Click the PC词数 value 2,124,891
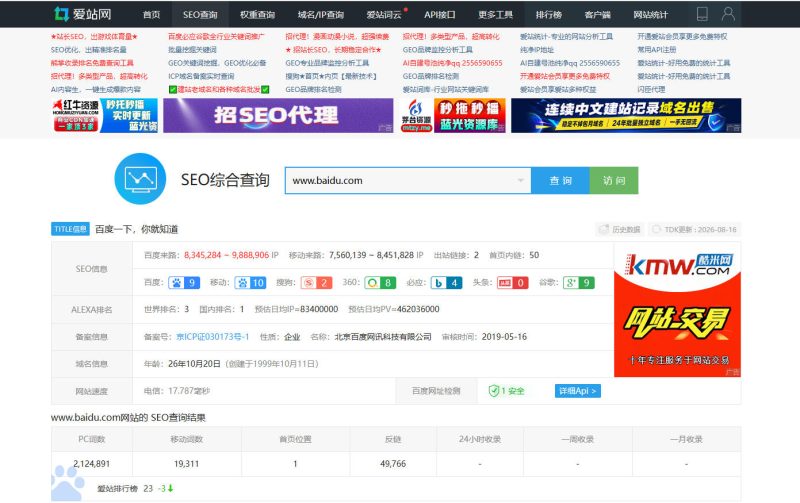 click(x=91, y=464)
